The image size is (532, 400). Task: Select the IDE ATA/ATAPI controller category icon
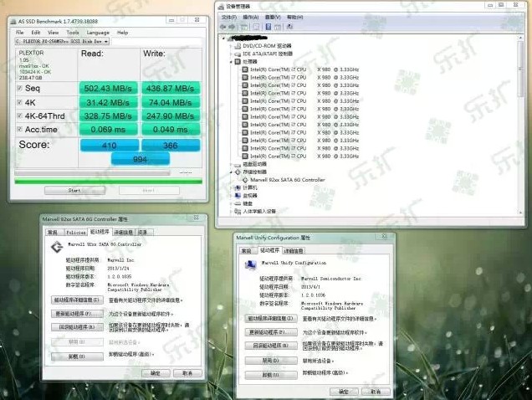pos(238,54)
